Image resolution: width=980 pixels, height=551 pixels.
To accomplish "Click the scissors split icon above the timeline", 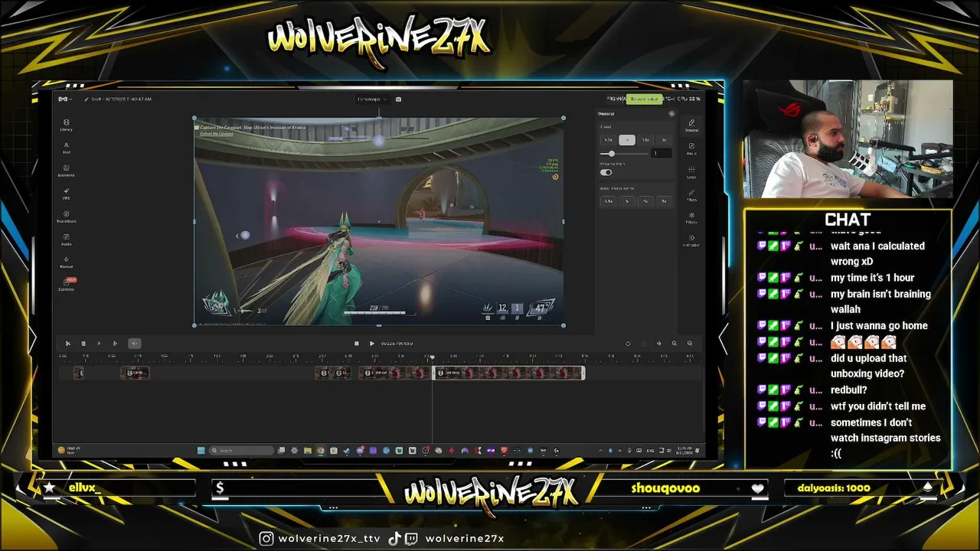I will (67, 344).
